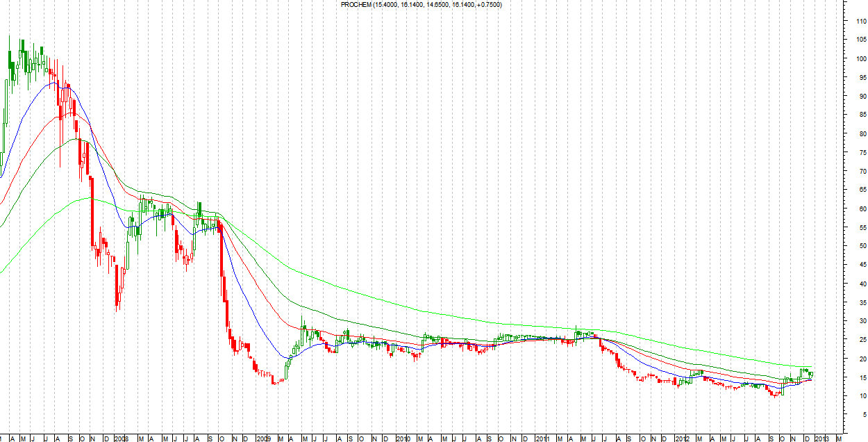The height and width of the screenshot is (442, 868).
Task: Select the 10 price level on right axis
Action: [861, 396]
